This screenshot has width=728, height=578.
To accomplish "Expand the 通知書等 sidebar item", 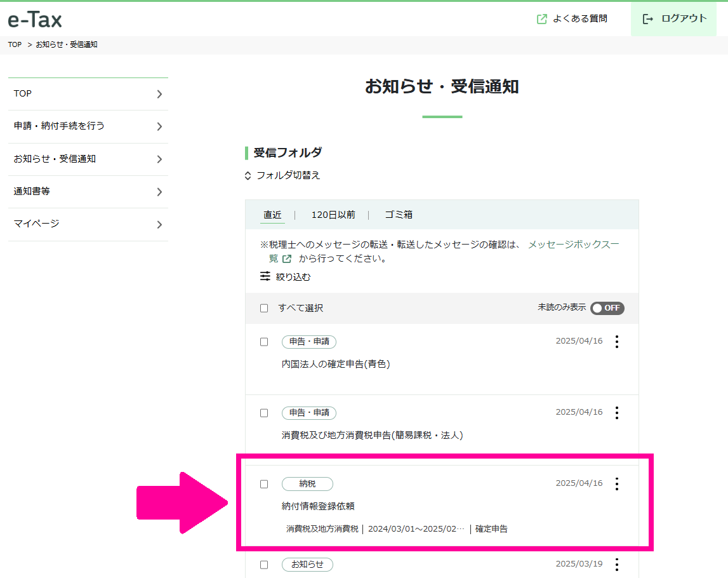I will point(88,191).
